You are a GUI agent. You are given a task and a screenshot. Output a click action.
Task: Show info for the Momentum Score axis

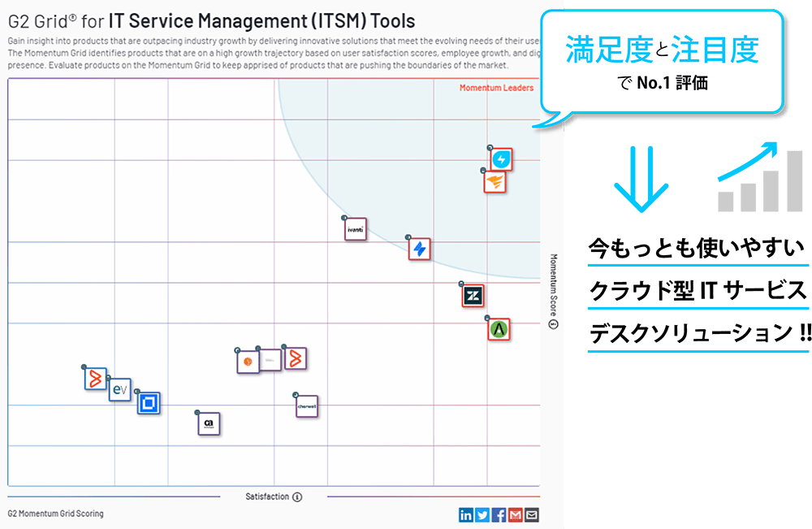click(554, 324)
